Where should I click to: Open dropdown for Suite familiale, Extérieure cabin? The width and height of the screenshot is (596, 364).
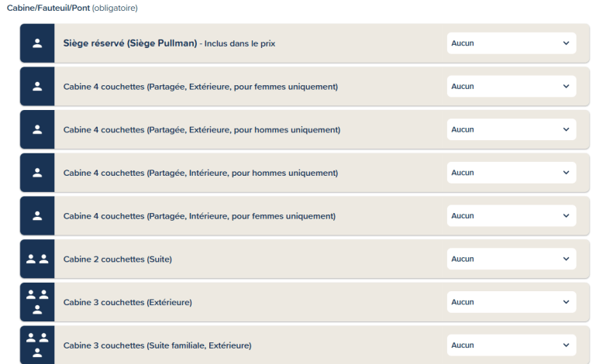pyautogui.click(x=512, y=345)
